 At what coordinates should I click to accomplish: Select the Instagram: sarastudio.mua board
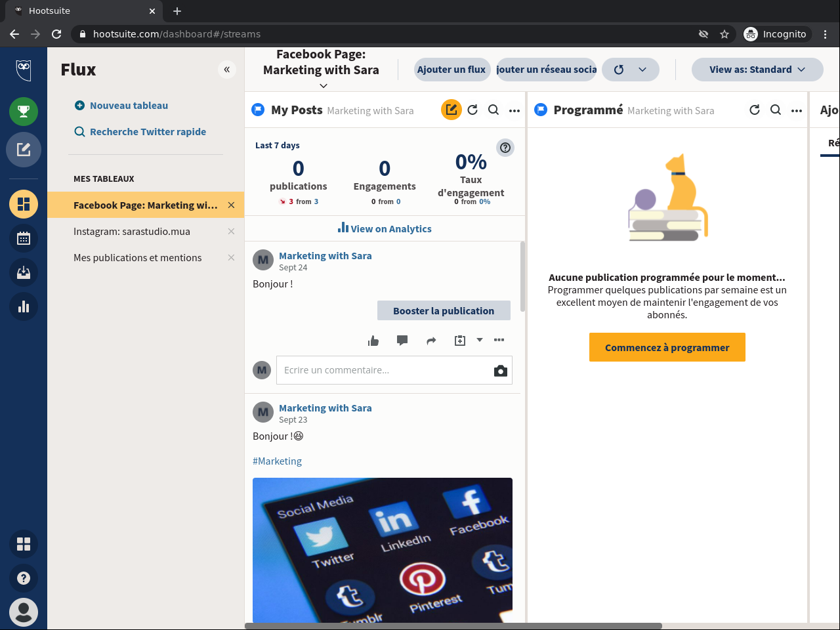(x=132, y=232)
